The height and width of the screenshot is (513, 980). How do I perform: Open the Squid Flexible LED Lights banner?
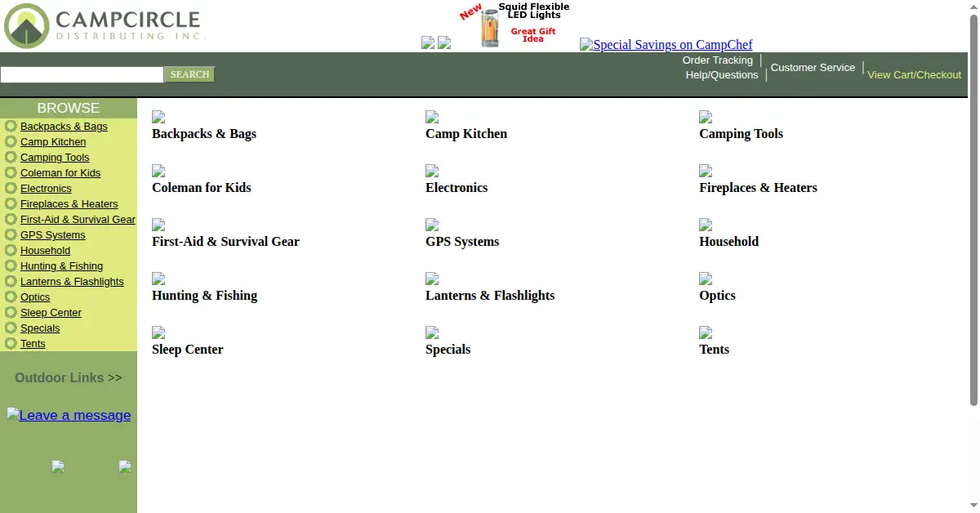coord(514,25)
